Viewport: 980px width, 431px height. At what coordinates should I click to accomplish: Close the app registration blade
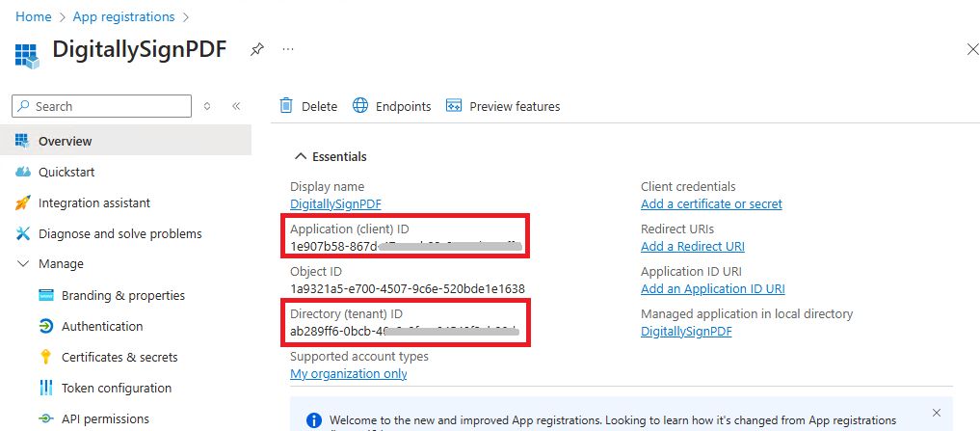(x=972, y=49)
